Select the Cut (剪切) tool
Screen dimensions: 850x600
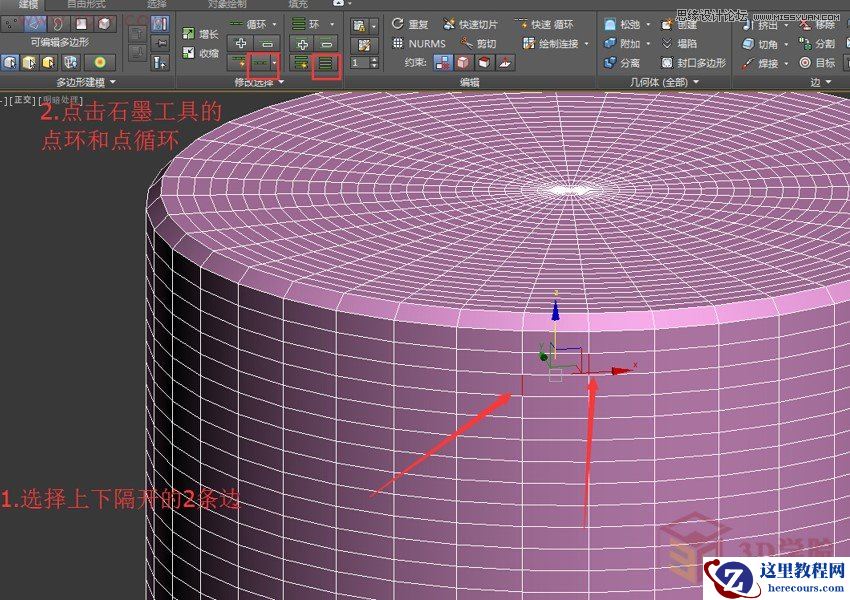[x=488, y=42]
